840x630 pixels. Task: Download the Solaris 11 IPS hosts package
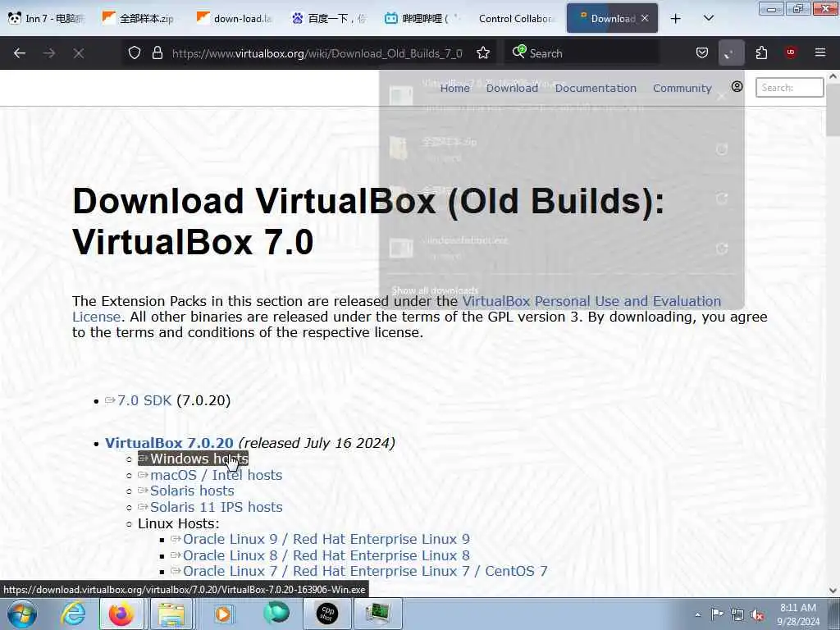216,507
